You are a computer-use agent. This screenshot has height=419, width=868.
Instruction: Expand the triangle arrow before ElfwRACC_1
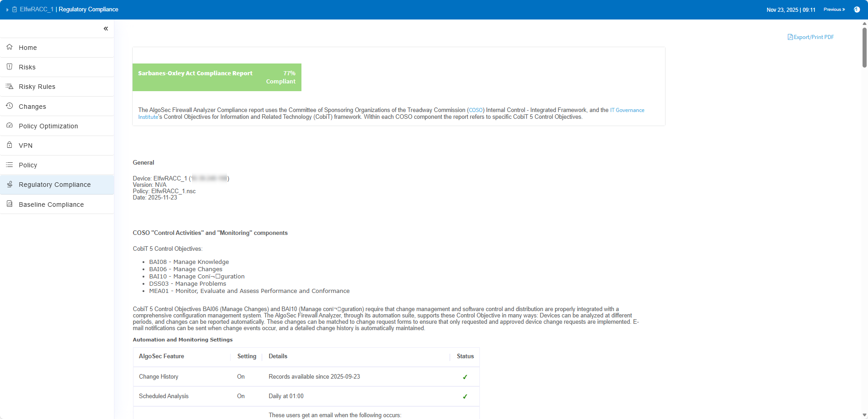coord(7,10)
